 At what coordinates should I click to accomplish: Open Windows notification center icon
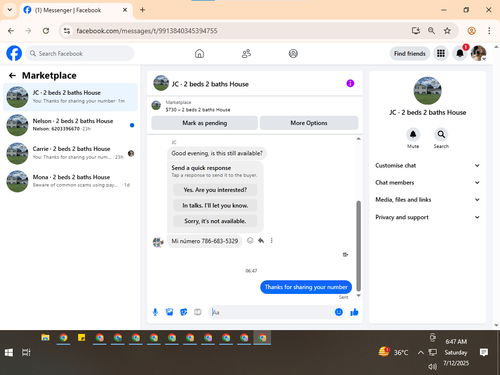click(484, 352)
